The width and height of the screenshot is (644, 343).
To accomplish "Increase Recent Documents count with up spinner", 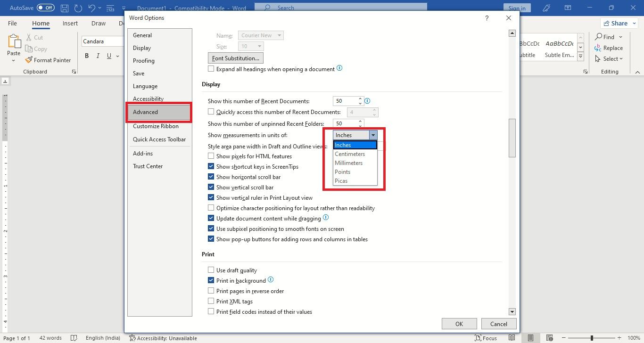I will 360,99.
